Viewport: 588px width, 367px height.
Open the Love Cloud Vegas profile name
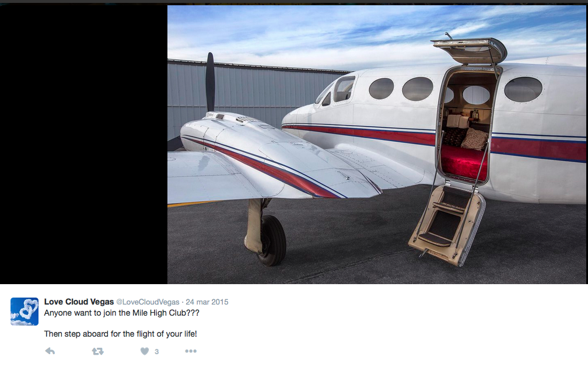(79, 302)
